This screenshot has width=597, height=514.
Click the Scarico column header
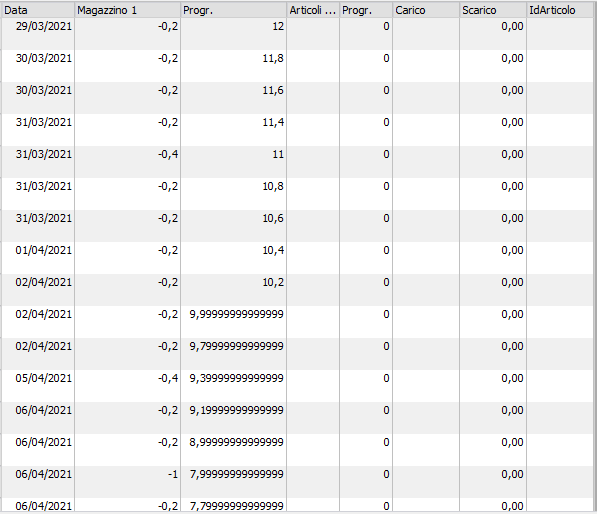[493, 10]
